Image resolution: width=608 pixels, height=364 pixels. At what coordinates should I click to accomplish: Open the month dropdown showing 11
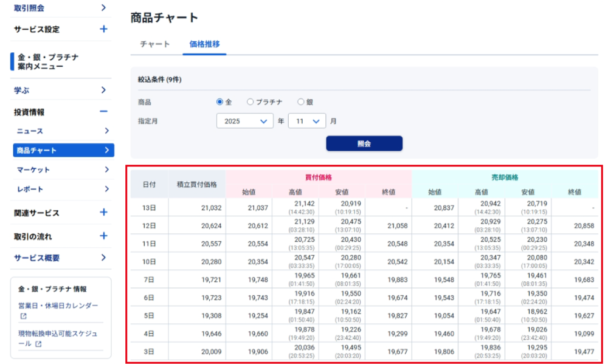(307, 121)
